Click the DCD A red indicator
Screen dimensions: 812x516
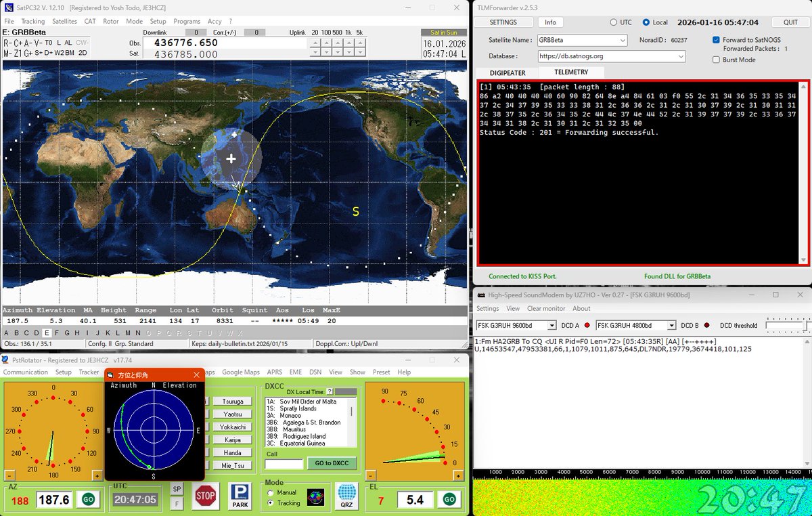click(587, 325)
